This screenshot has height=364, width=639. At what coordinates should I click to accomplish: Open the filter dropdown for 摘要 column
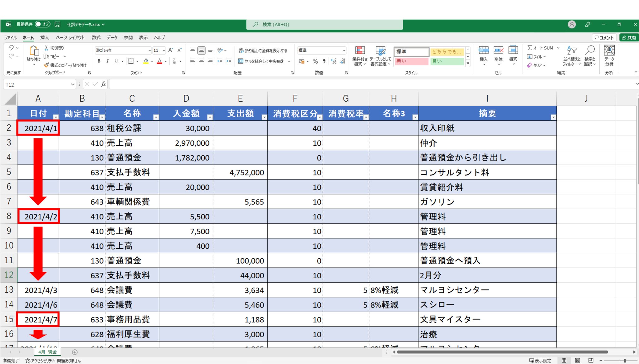tap(553, 117)
